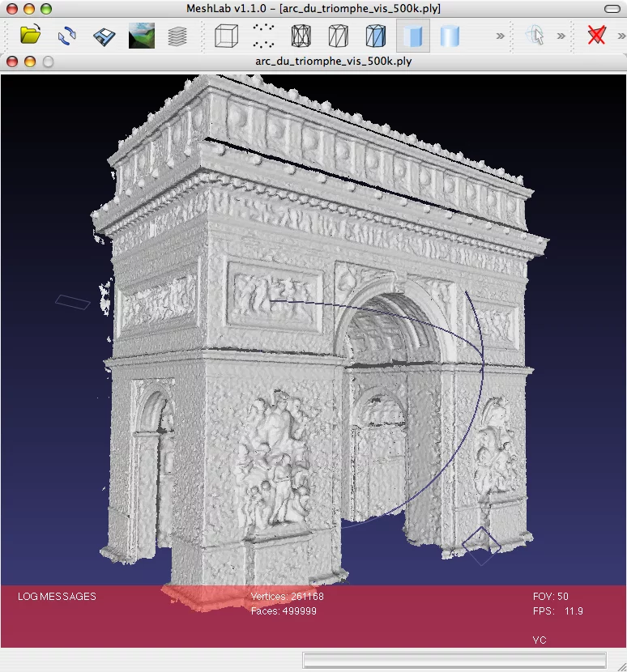The image size is (627, 672).
Task: Choose Flat shading render mode
Action: tap(412, 36)
